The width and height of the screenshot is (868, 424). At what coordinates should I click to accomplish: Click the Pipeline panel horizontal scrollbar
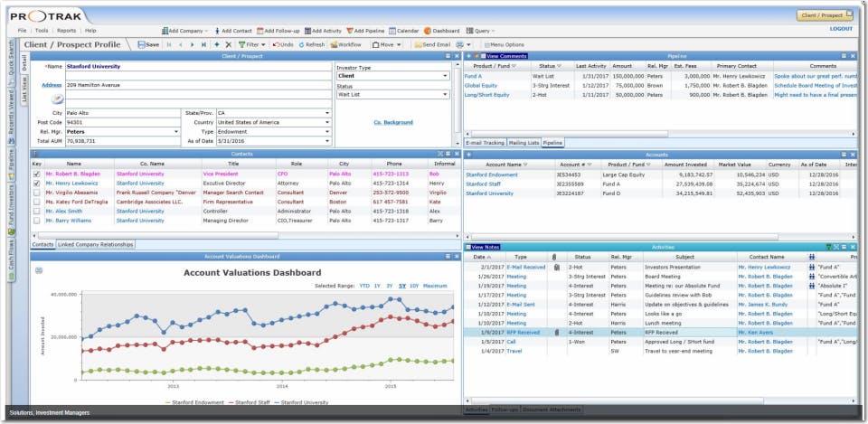coord(568,134)
